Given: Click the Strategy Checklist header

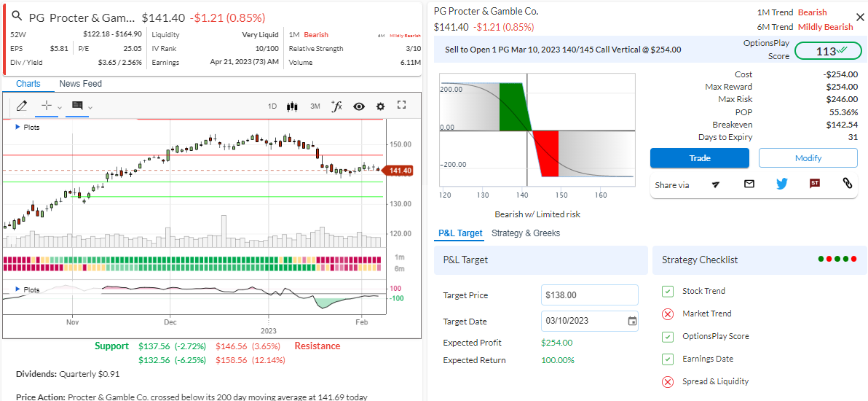Looking at the screenshot, I should tap(700, 260).
